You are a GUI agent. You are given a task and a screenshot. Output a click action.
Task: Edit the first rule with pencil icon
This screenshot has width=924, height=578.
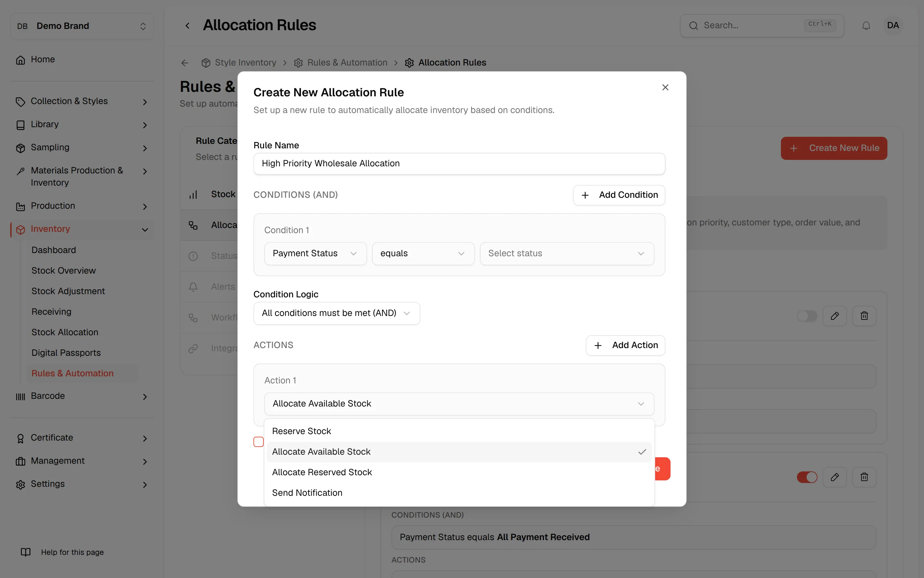click(835, 316)
